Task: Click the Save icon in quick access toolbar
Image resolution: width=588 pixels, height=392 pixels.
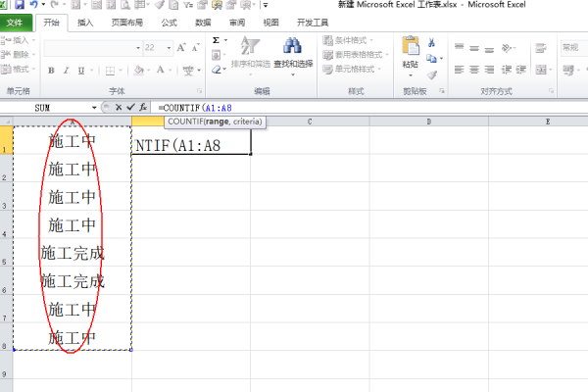Action: coord(19,5)
